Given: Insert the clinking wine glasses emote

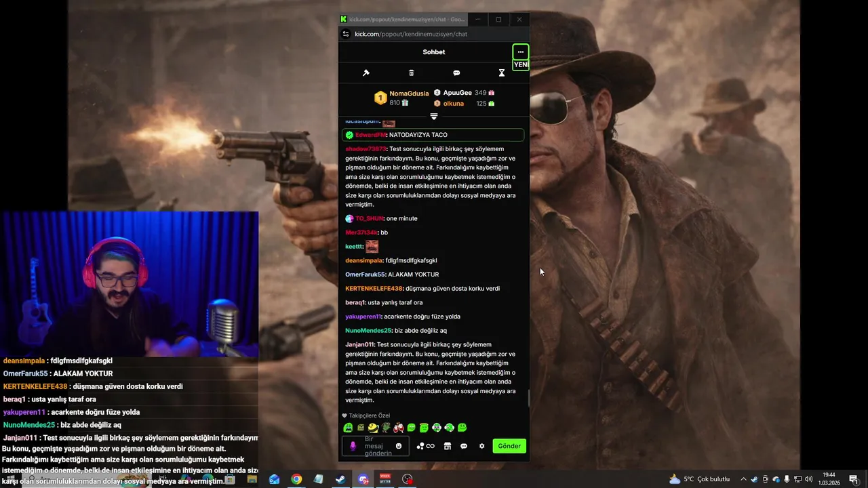Looking at the screenshot, I should tap(399, 428).
